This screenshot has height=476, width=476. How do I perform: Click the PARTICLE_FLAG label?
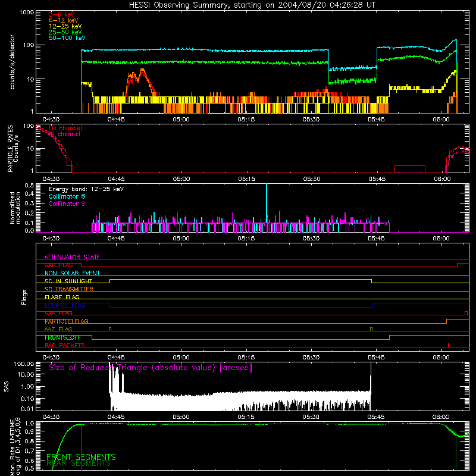[67, 321]
